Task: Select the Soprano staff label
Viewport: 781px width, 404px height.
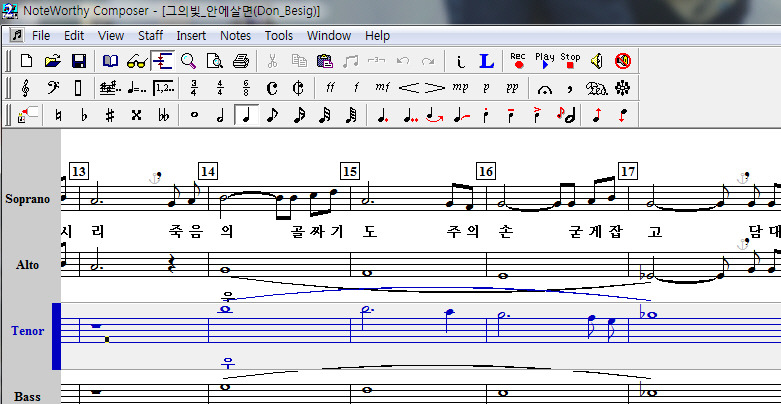Action: coord(27,199)
